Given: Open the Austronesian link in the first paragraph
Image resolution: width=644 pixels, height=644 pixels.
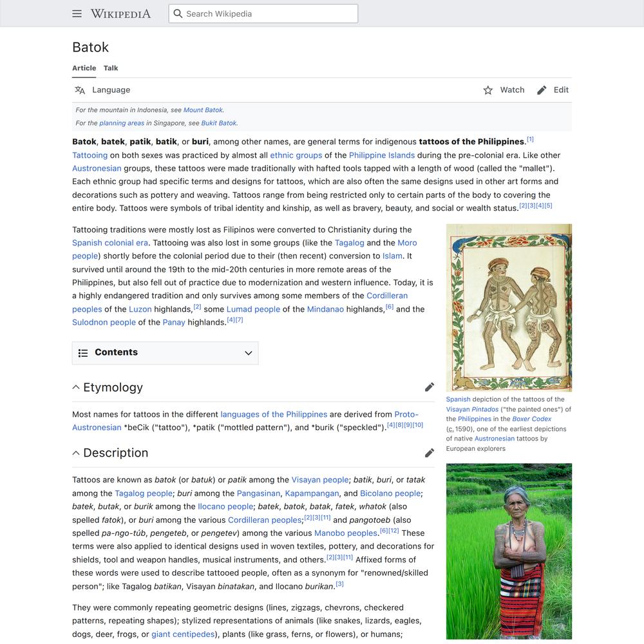Looking at the screenshot, I should (97, 168).
